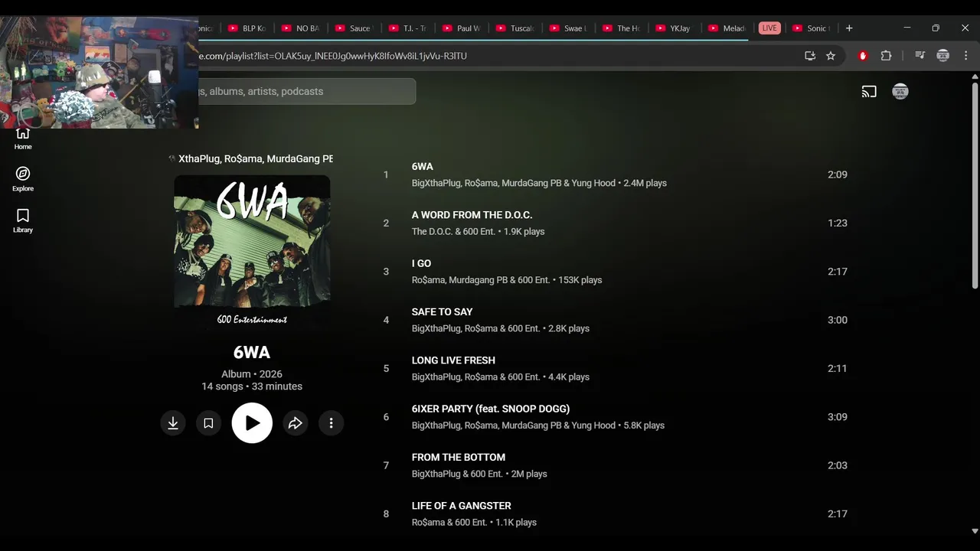Save 6WA album to library
This screenshot has height=551, width=980.
208,423
